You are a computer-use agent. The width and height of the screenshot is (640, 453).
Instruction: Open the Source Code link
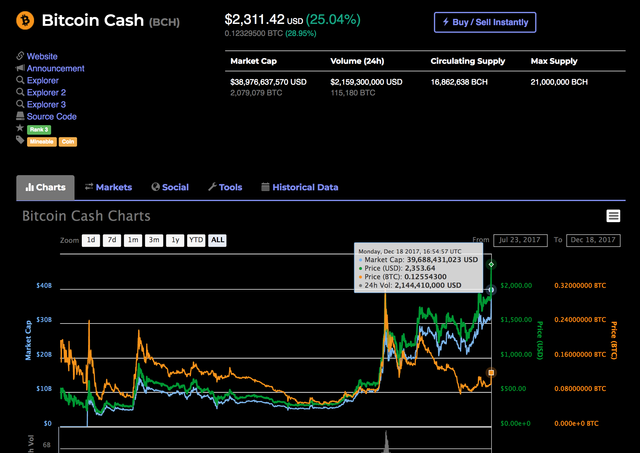click(x=52, y=116)
